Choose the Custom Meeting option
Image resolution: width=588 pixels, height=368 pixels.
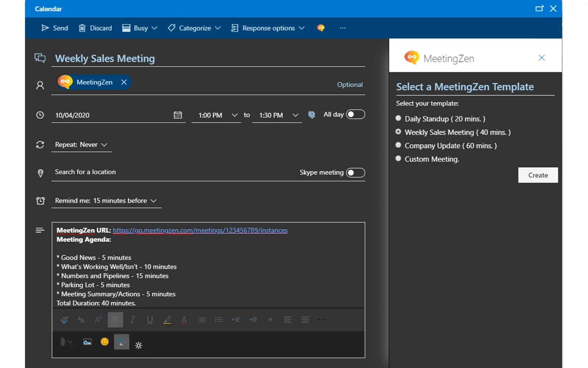coord(398,158)
